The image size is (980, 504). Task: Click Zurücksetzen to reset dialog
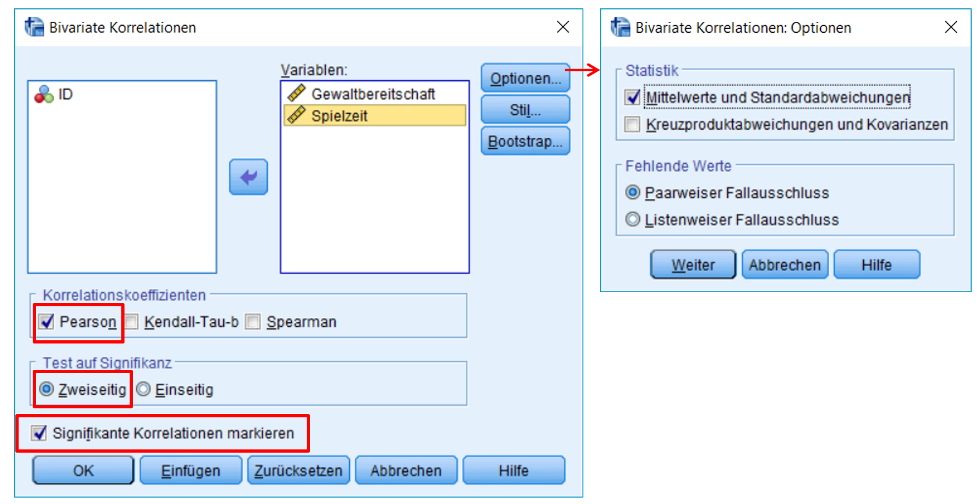click(x=298, y=471)
